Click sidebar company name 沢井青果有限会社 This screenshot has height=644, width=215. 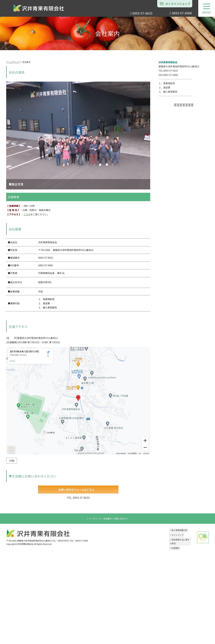(x=168, y=62)
